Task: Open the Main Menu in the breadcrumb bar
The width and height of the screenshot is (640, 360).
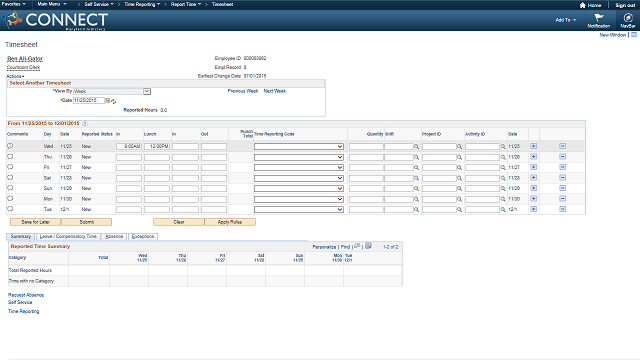Action: click(x=52, y=4)
